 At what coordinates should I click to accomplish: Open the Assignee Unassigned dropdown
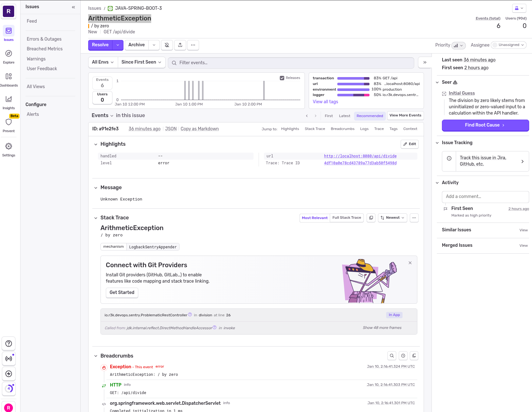click(x=509, y=45)
